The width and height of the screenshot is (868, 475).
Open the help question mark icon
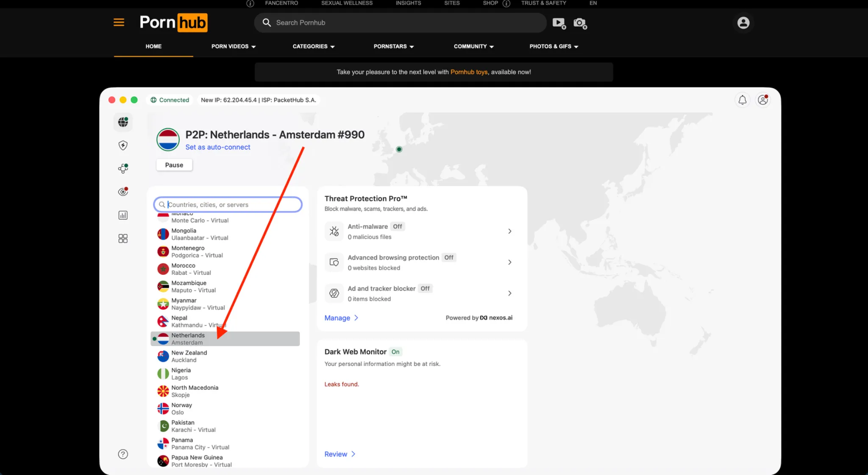coord(122,454)
